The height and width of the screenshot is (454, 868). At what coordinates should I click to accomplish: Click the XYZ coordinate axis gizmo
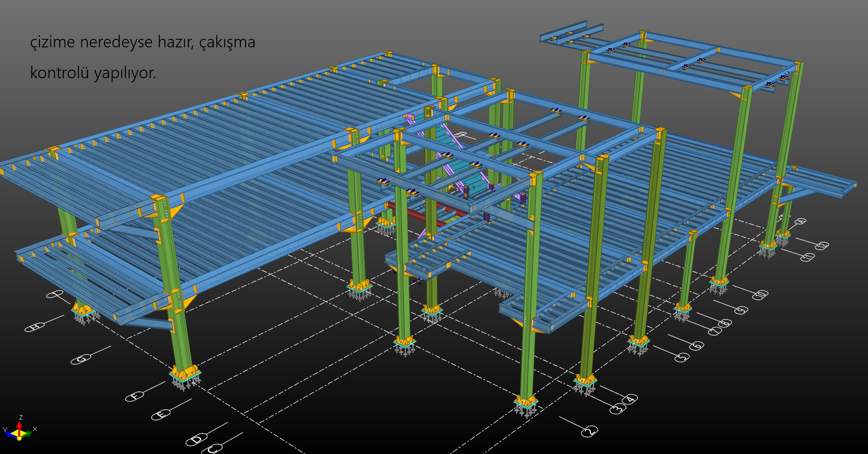click(x=19, y=432)
